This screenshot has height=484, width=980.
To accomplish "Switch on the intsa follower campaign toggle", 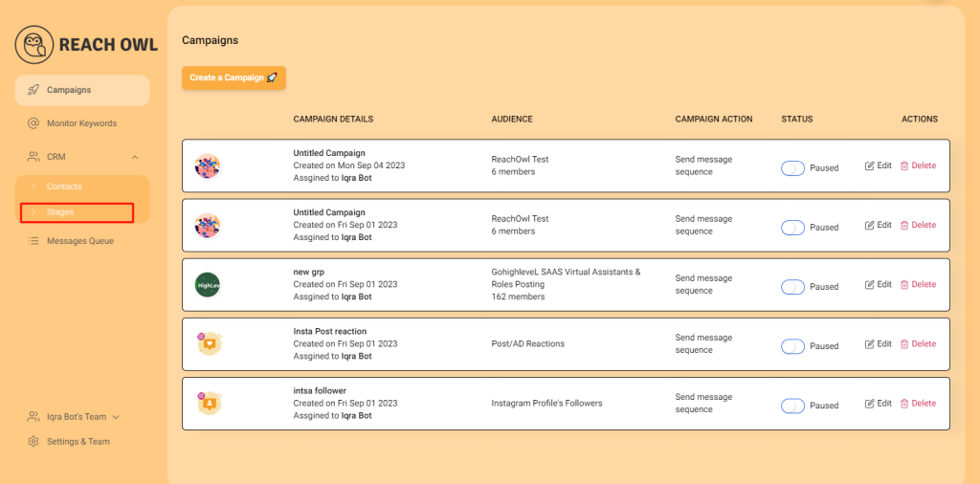I will (792, 406).
